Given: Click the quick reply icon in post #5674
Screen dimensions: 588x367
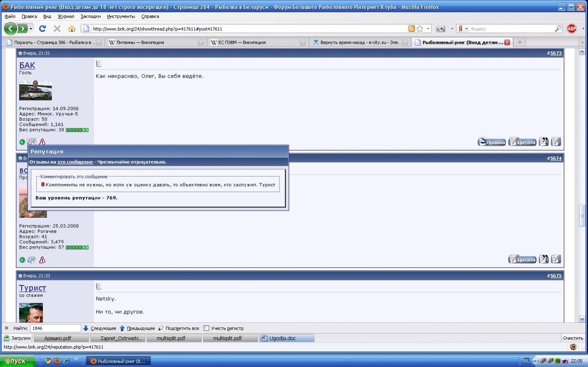Looking at the screenshot, I should (x=556, y=259).
